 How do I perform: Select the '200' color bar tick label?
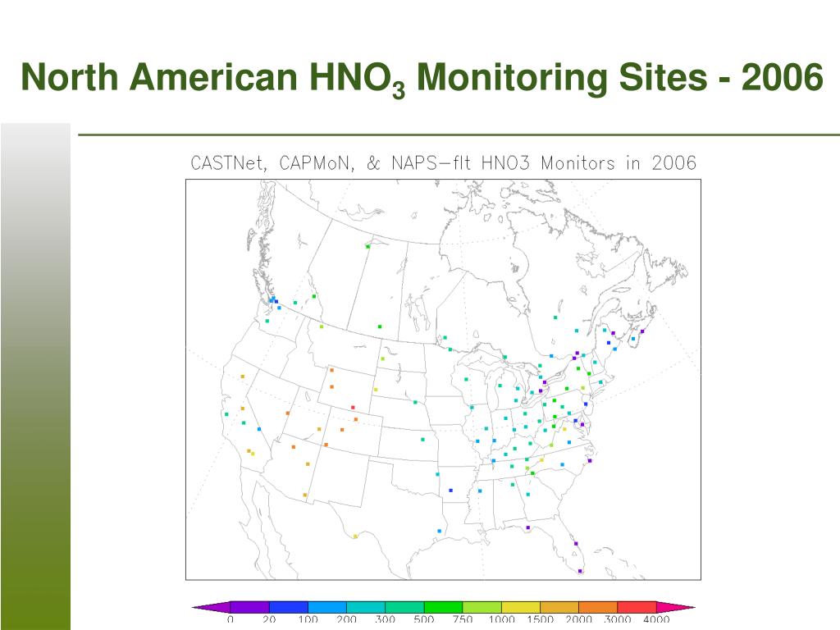coord(347,620)
